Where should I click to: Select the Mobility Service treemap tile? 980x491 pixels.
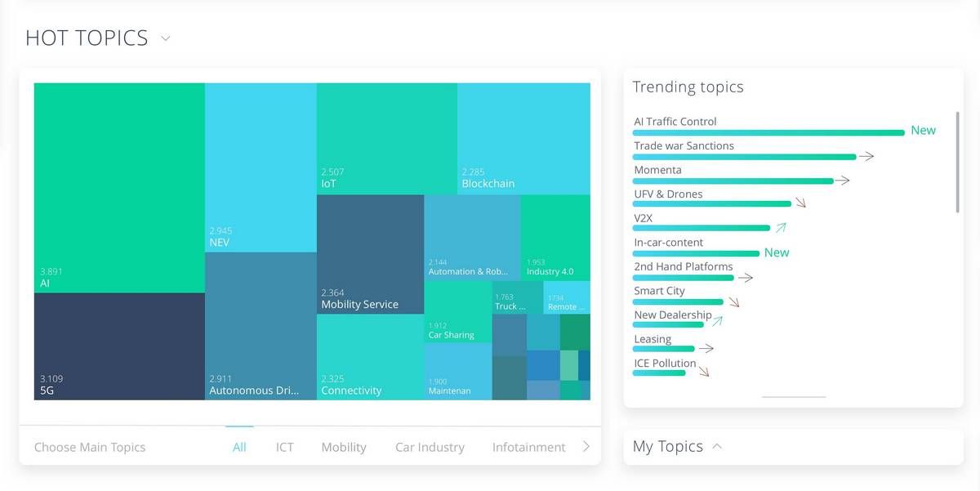(370, 254)
